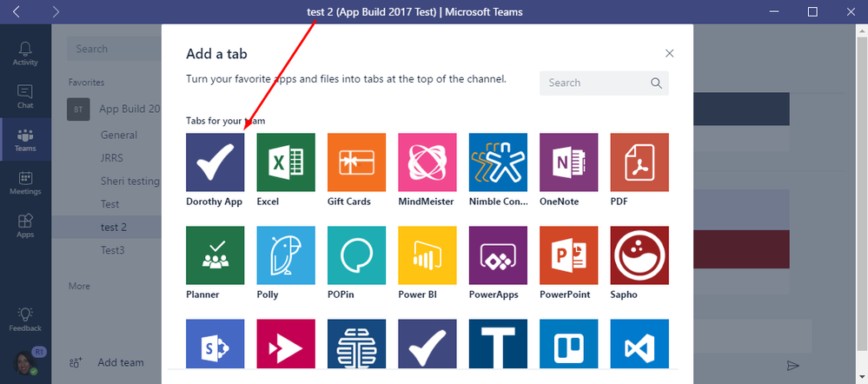Select the Dorothy App tab tile
The width and height of the screenshot is (868, 384).
click(x=215, y=162)
